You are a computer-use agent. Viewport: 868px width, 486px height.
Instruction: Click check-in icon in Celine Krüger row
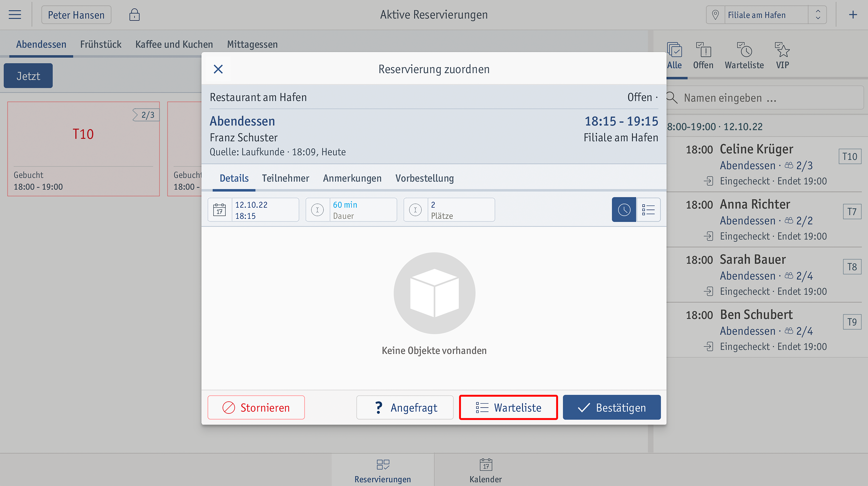[x=709, y=181]
